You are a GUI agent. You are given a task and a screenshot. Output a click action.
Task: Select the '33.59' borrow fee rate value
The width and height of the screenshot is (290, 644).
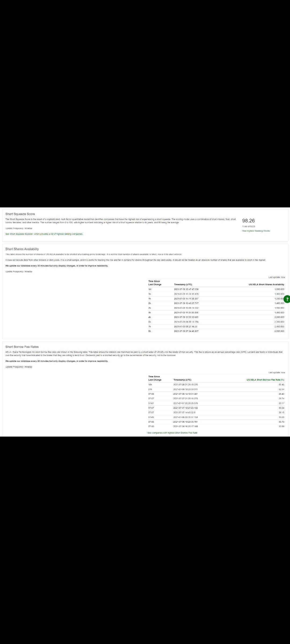(281, 417)
